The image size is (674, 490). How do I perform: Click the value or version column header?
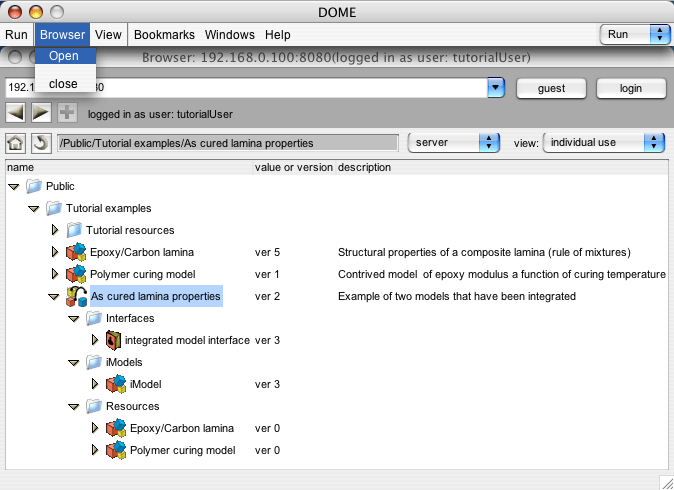294,167
